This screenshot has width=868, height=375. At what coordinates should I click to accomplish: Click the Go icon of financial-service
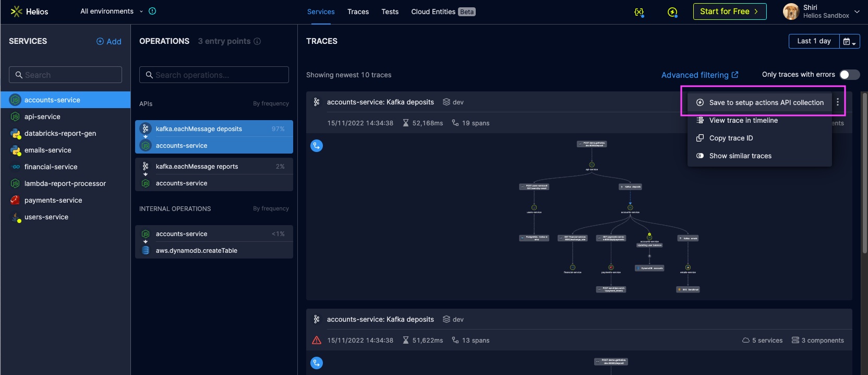15,167
